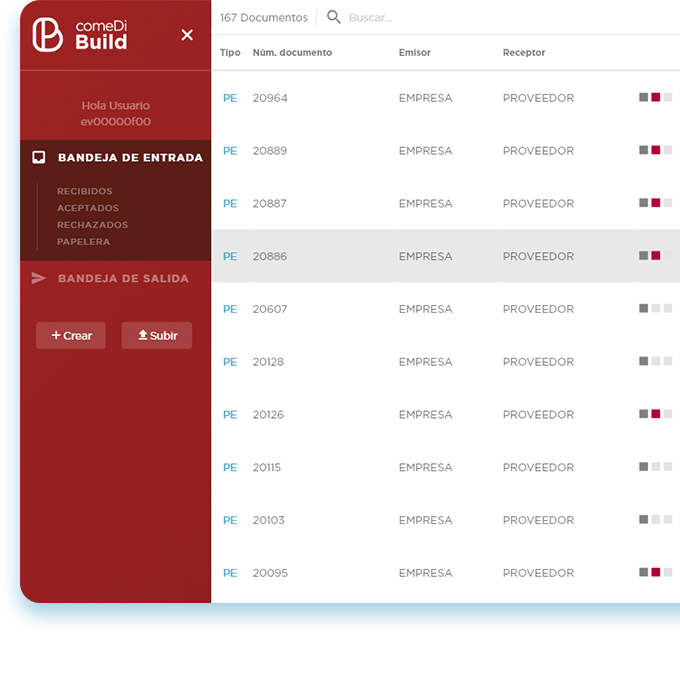This screenshot has width=680, height=680.
Task: Click PE type link for document 20126
Action: (x=230, y=415)
